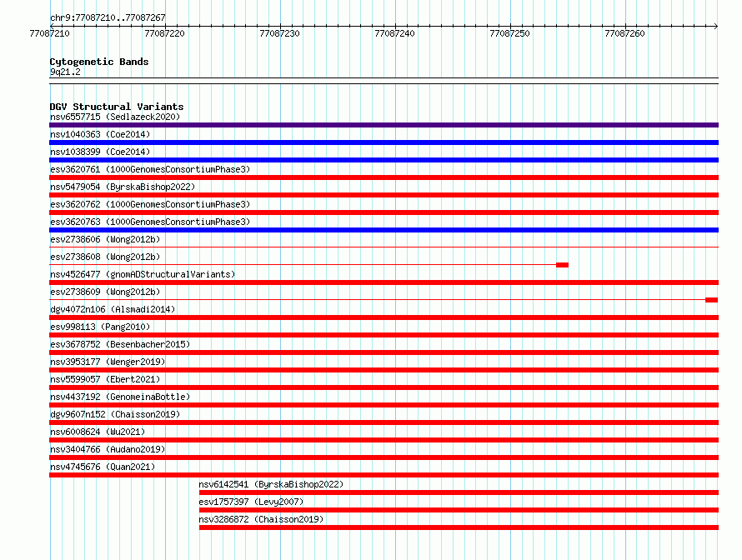Open dgv9607n152 (Chaisson2019) variant label
The image size is (742, 560).
pyautogui.click(x=115, y=414)
